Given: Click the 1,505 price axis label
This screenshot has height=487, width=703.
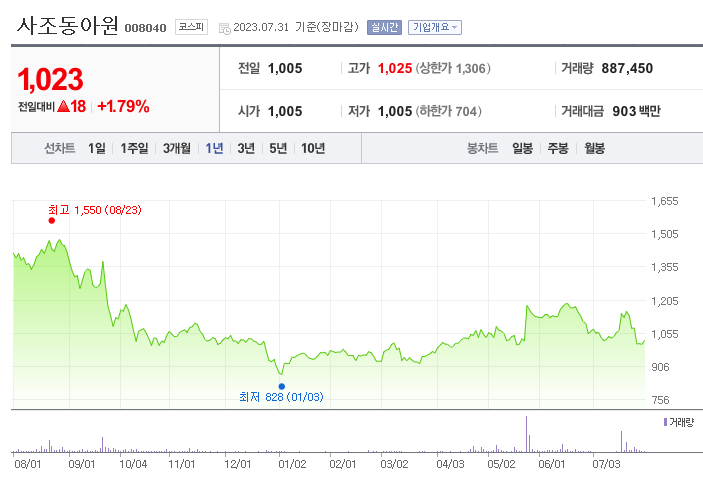Looking at the screenshot, I should pos(664,234).
